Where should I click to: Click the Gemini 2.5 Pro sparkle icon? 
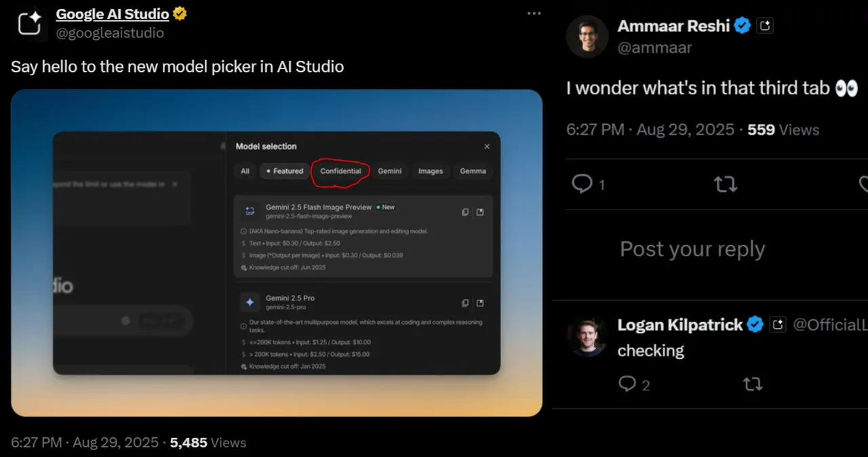pos(250,302)
